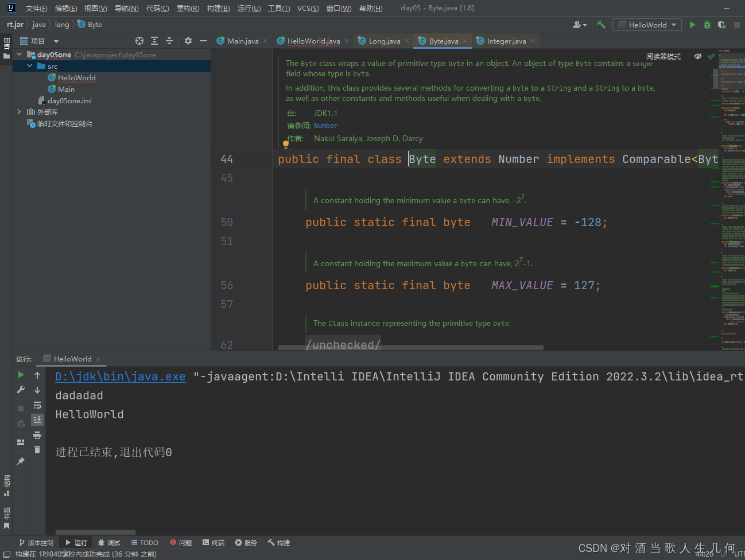Screen dimensions: 745x560
Task: Open the D:\jdk\bin\java.exe link in console
Action: (121, 377)
